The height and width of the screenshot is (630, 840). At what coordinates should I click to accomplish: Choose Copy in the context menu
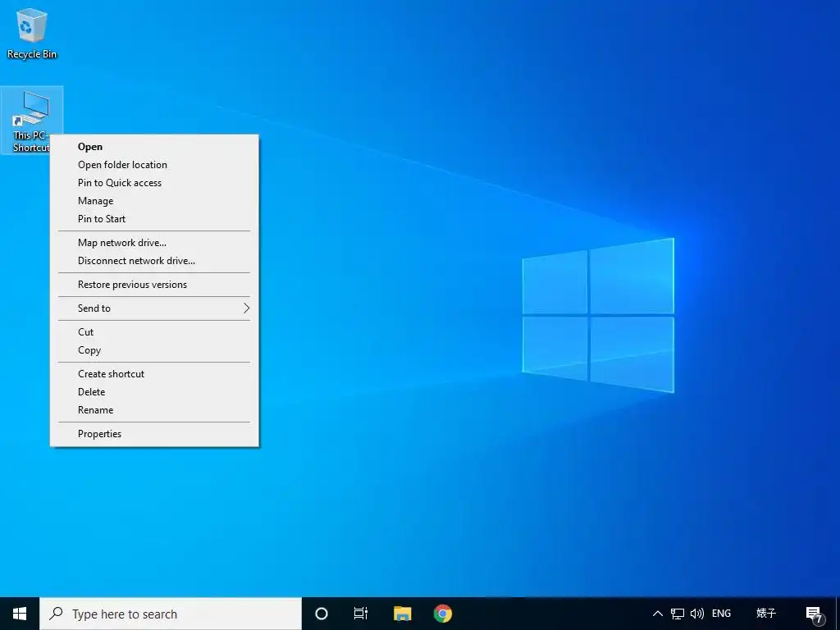tap(154, 350)
